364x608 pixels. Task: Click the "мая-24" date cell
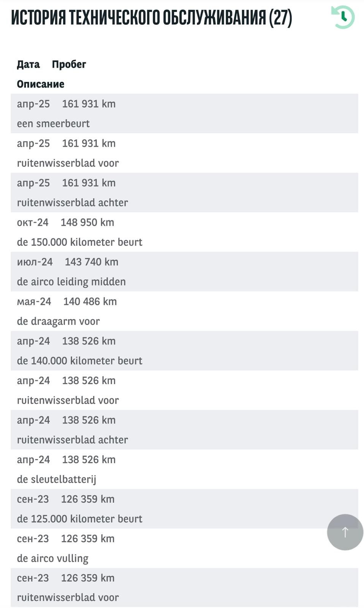point(34,301)
